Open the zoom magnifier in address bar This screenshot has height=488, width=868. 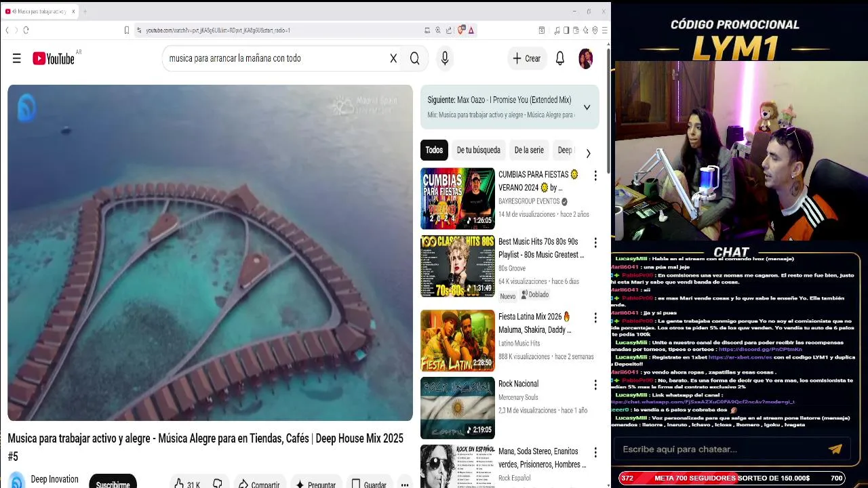click(438, 30)
